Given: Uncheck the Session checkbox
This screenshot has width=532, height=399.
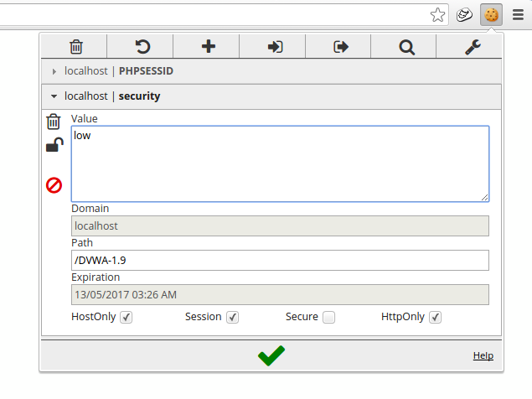Looking at the screenshot, I should [x=233, y=318].
